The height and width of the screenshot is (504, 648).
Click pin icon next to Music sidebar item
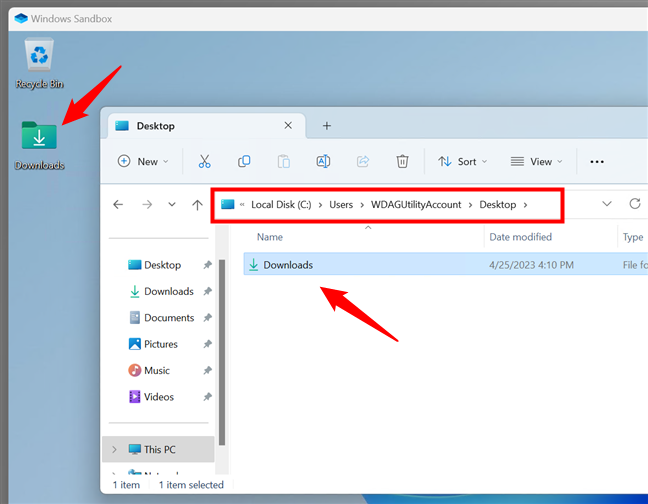tap(207, 371)
